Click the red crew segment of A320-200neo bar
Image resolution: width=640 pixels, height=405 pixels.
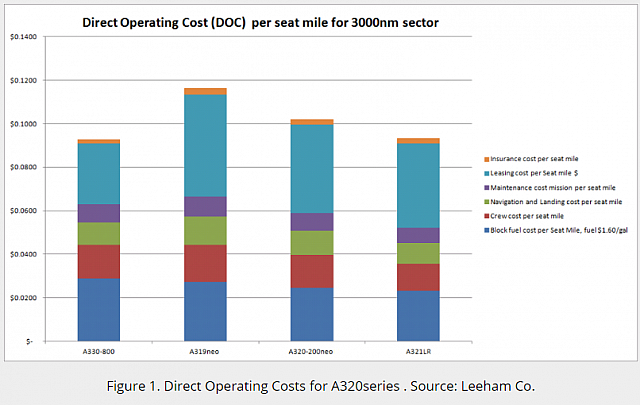coord(312,271)
